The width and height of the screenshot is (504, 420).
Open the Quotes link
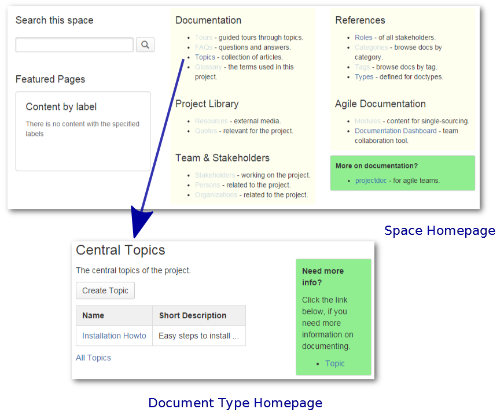206,131
